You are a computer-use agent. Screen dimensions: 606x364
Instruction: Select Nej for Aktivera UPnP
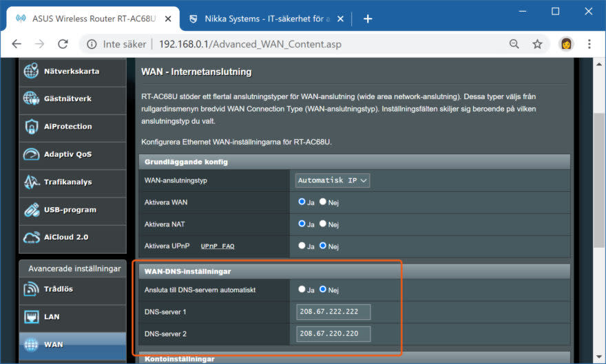tap(323, 246)
